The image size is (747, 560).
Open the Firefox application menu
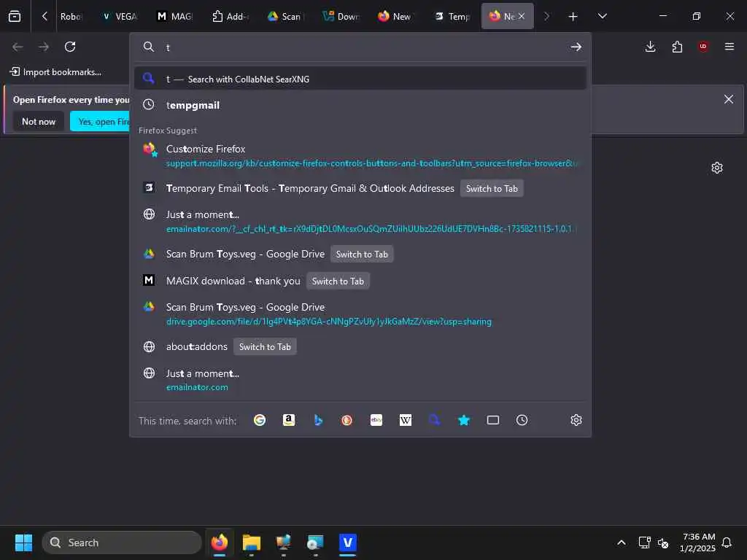729,47
